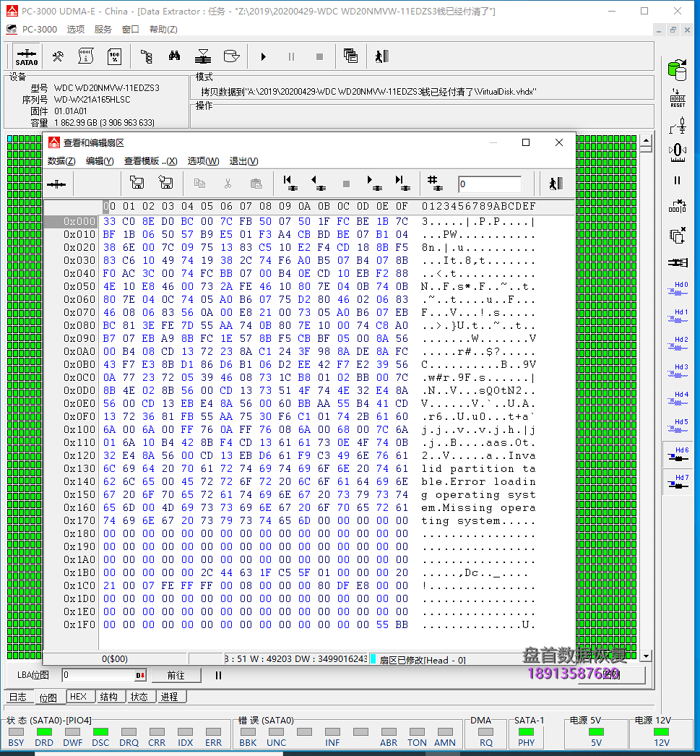Click the write sector to disk icon
This screenshot has height=756, width=700.
pyautogui.click(x=165, y=183)
